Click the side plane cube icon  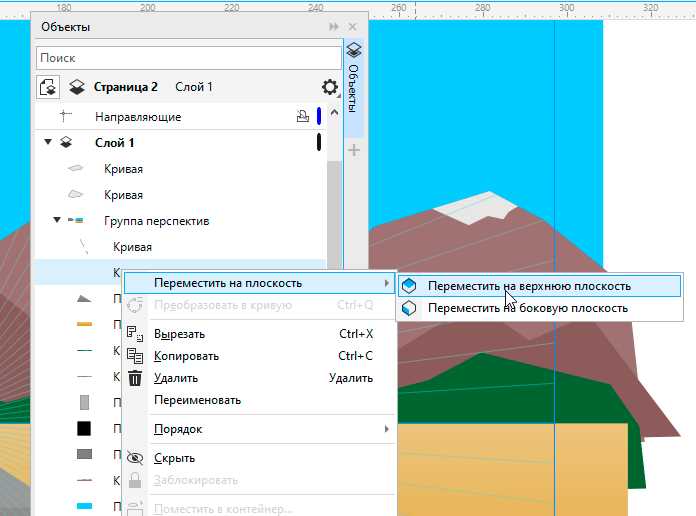409,308
